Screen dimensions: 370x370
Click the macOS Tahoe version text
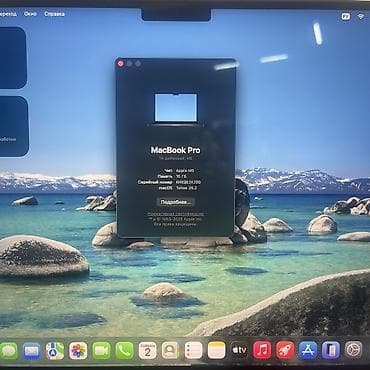coord(186,188)
